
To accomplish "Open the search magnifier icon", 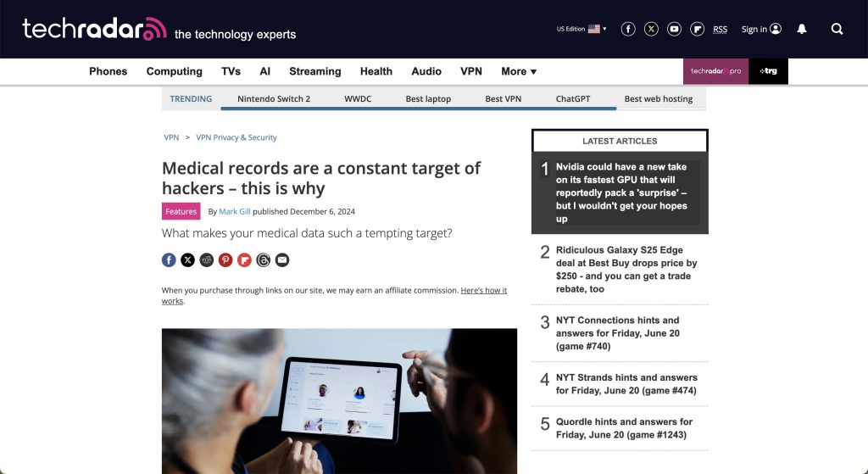I will coord(837,29).
